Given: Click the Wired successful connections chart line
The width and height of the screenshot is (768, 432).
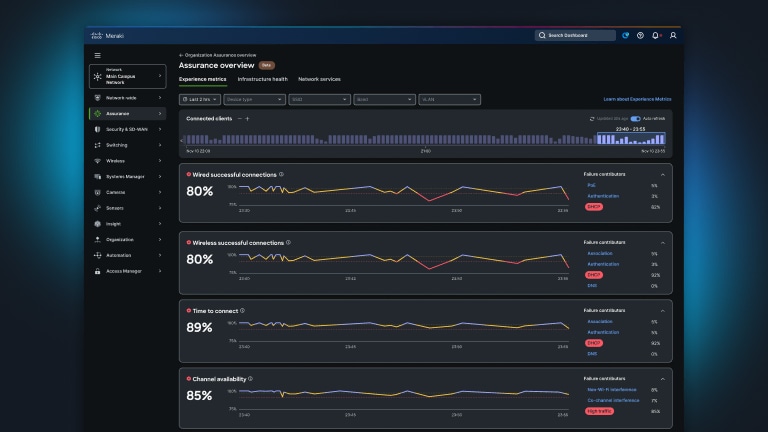Looking at the screenshot, I should coord(404,191).
